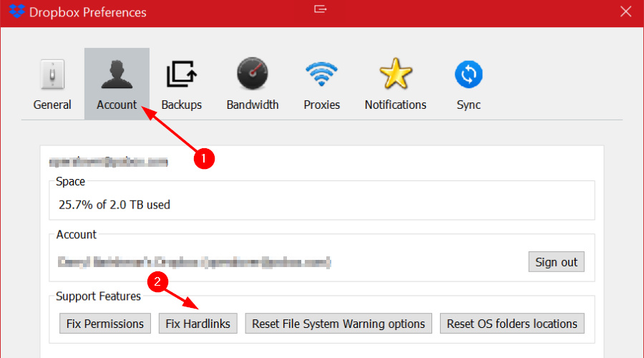The height and width of the screenshot is (358, 644).
Task: Click the Sign out button
Action: pos(556,262)
